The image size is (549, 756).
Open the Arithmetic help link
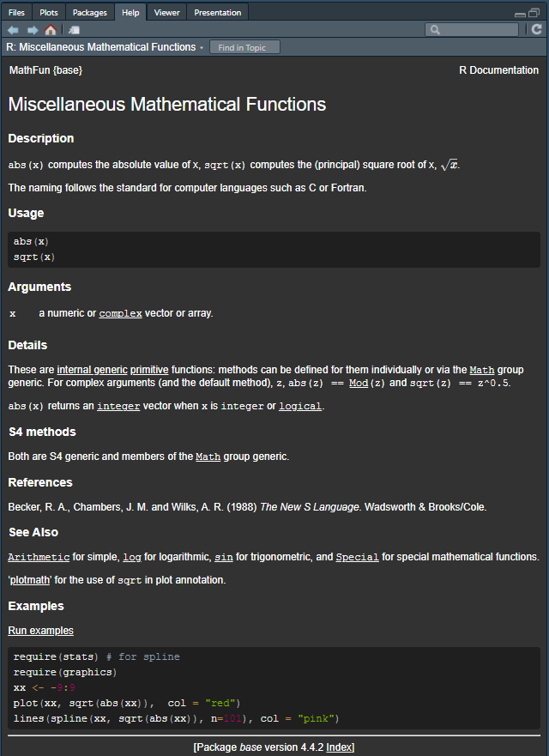pyautogui.click(x=39, y=557)
